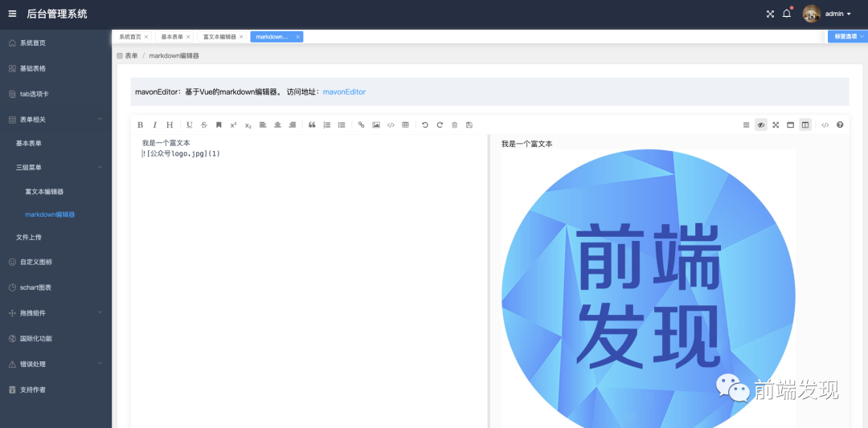Click the 前端发现 preview image
This screenshot has height=428, width=868.
[x=649, y=288]
